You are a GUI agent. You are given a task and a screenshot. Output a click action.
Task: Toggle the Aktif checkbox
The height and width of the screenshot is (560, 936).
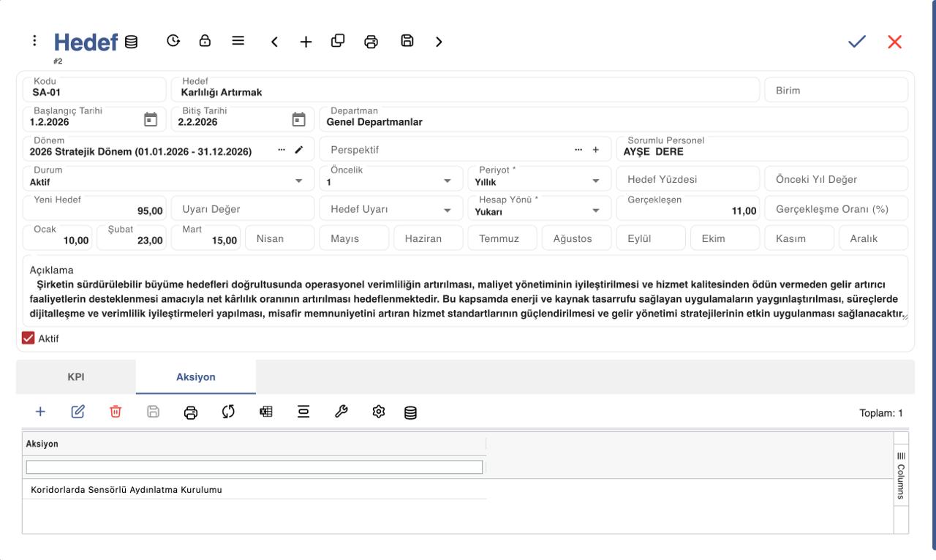[29, 338]
